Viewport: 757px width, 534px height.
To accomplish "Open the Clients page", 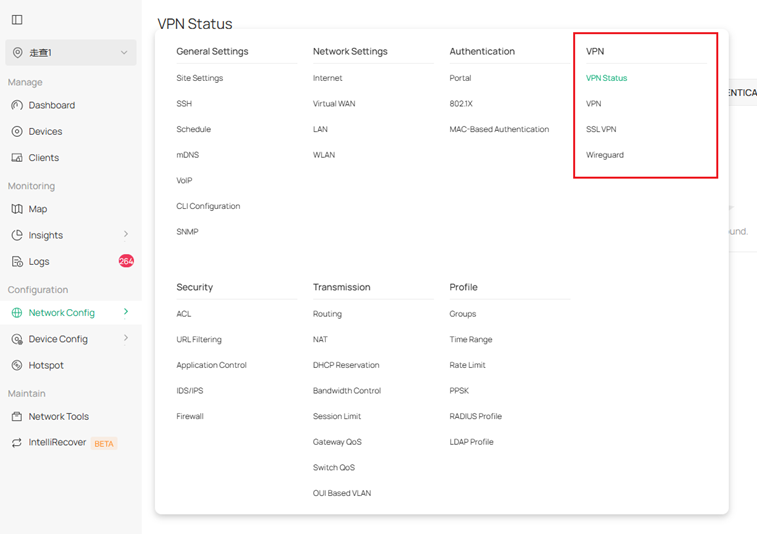I will pos(44,158).
